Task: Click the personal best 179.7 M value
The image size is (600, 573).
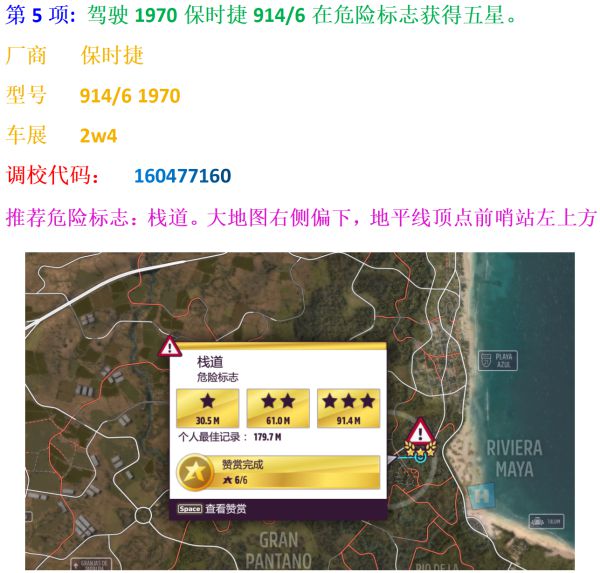Action: click(267, 437)
